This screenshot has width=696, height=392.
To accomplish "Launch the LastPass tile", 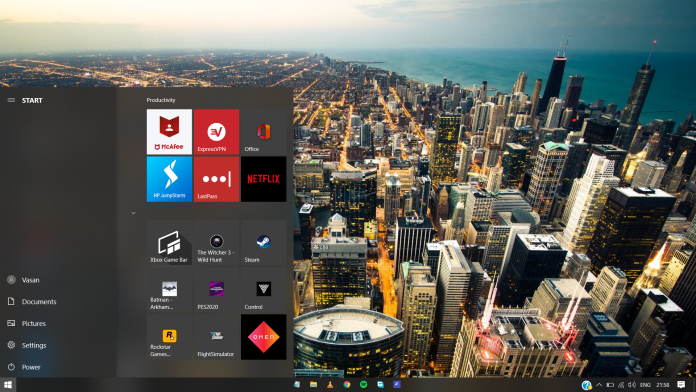I will [x=216, y=179].
